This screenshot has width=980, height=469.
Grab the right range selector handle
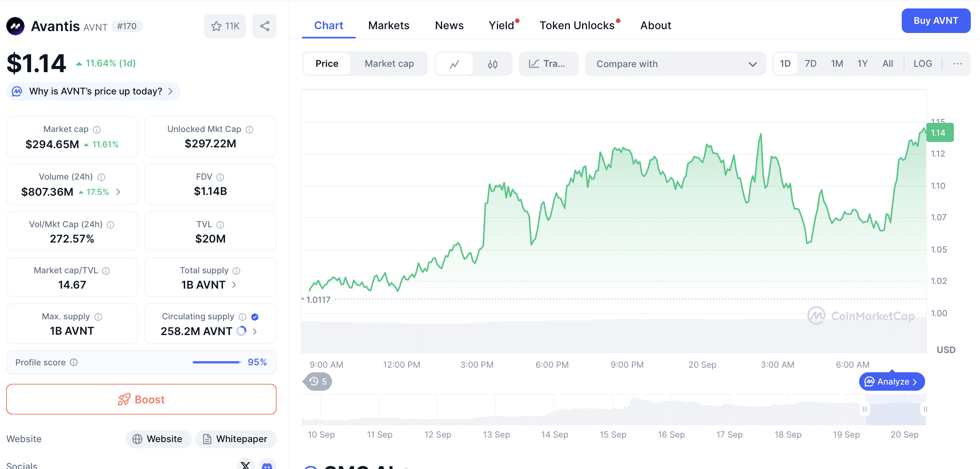pyautogui.click(x=925, y=409)
